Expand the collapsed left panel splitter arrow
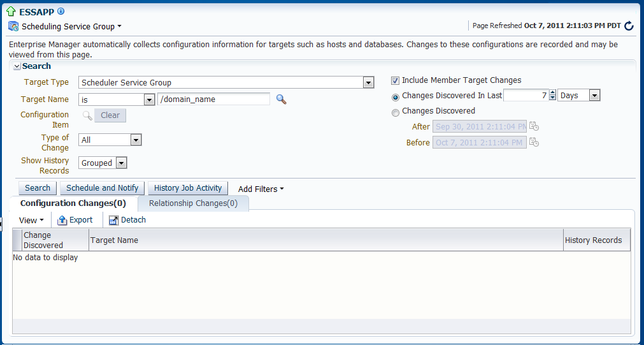The image size is (644, 345). pos(1,224)
